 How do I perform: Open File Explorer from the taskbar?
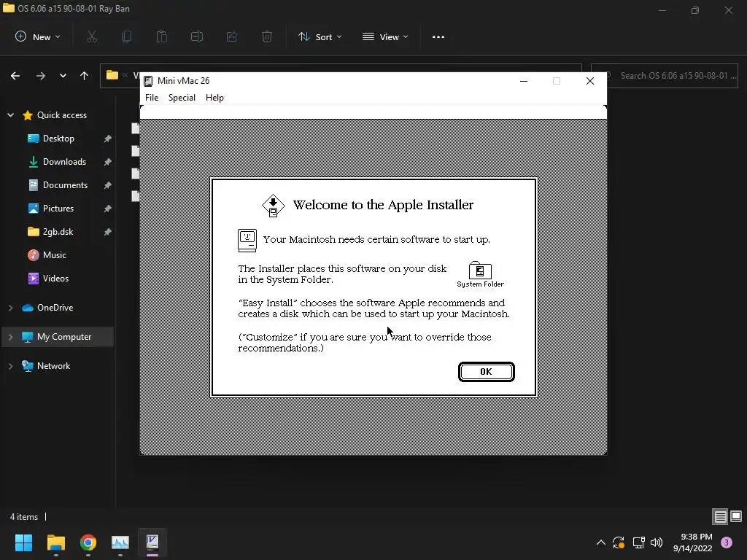pyautogui.click(x=55, y=542)
